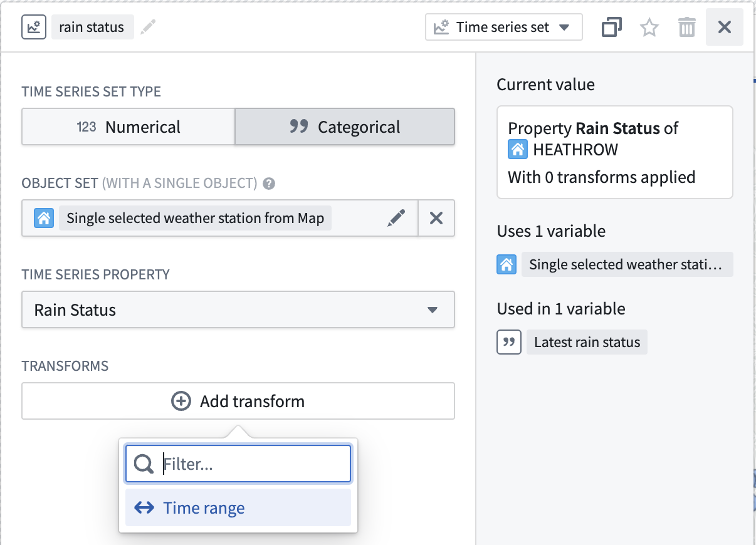
Task: Click the With 0 transforms applied text
Action: coord(602,177)
